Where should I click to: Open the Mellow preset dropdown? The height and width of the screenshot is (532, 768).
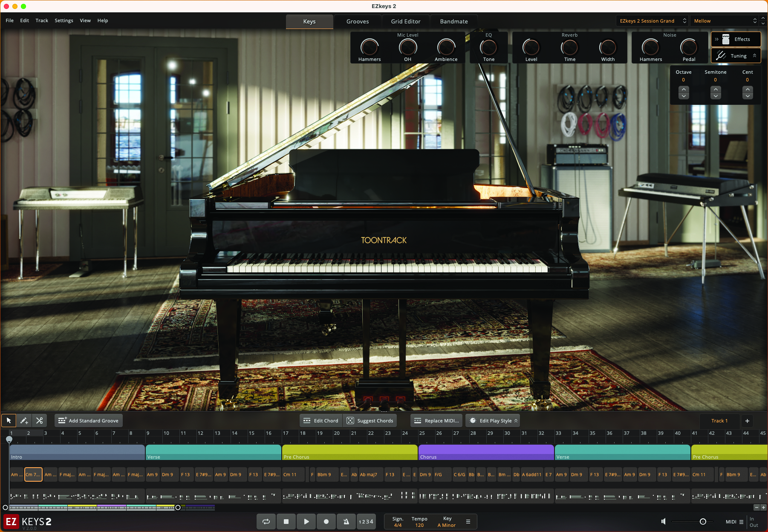(x=725, y=21)
